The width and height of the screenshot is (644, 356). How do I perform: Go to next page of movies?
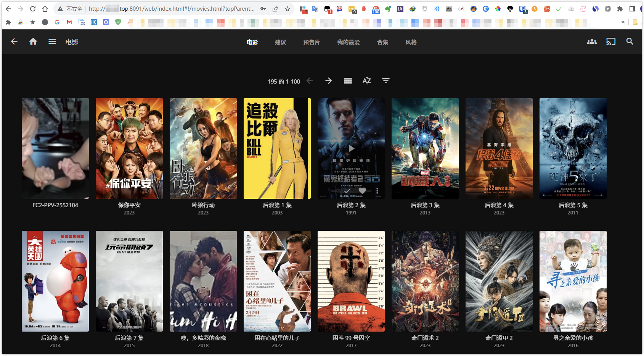point(329,81)
